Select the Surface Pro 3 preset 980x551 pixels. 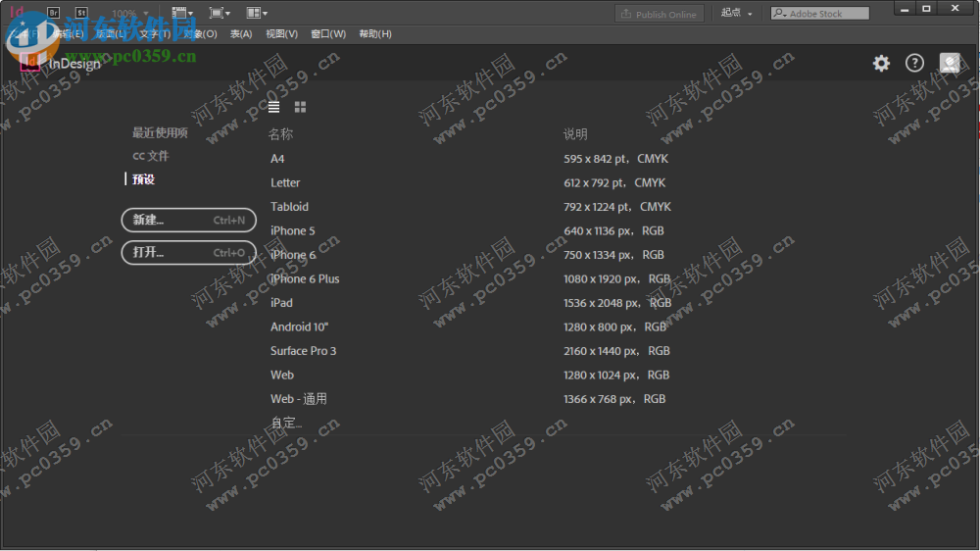coord(303,351)
